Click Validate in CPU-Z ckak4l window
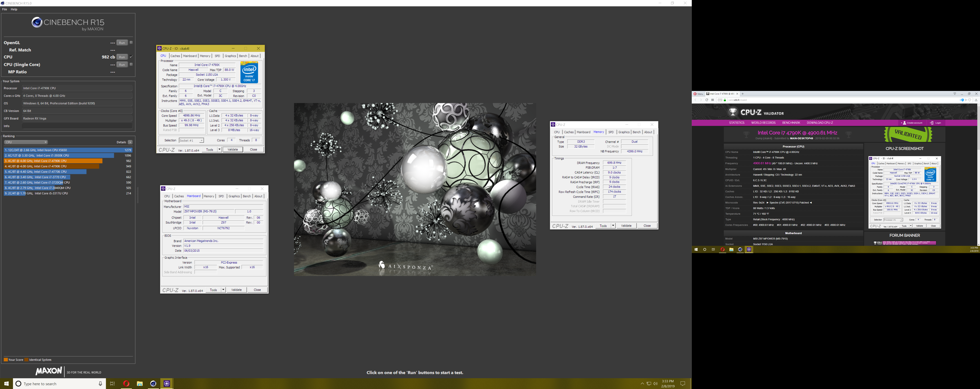 233,149
